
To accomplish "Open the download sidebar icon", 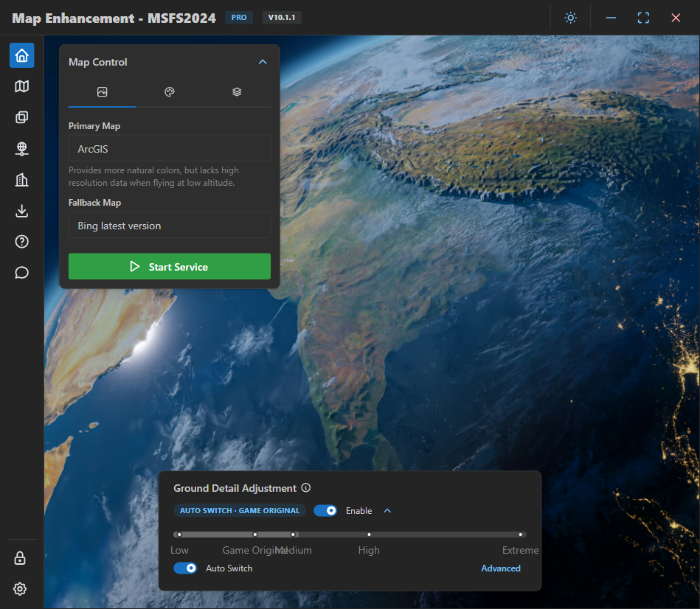I will (22, 211).
